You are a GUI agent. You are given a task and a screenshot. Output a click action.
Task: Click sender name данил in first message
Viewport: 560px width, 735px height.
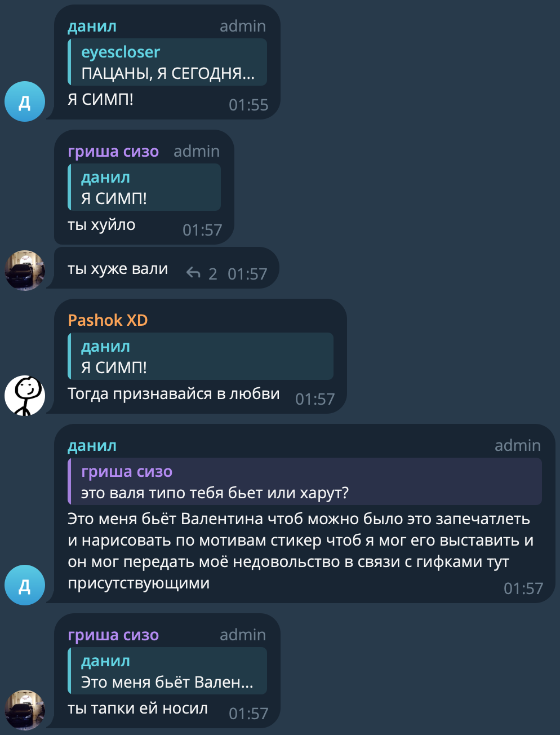point(92,26)
